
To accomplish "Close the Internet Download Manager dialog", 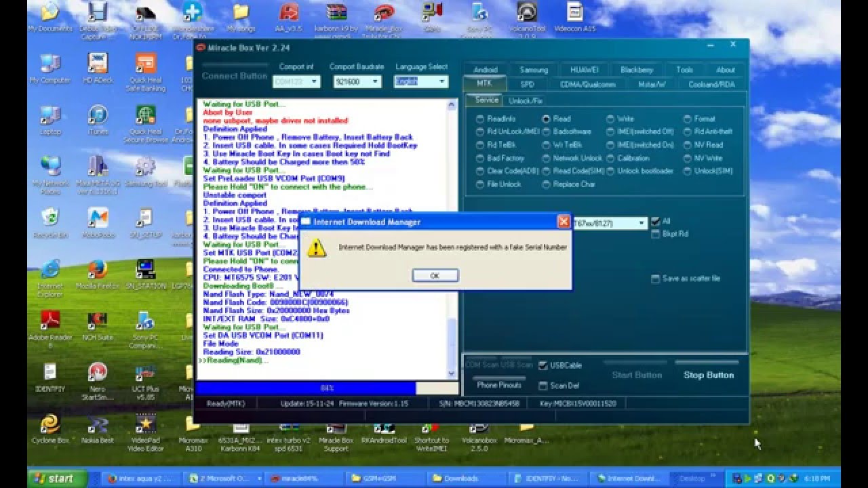I will pyautogui.click(x=563, y=222).
